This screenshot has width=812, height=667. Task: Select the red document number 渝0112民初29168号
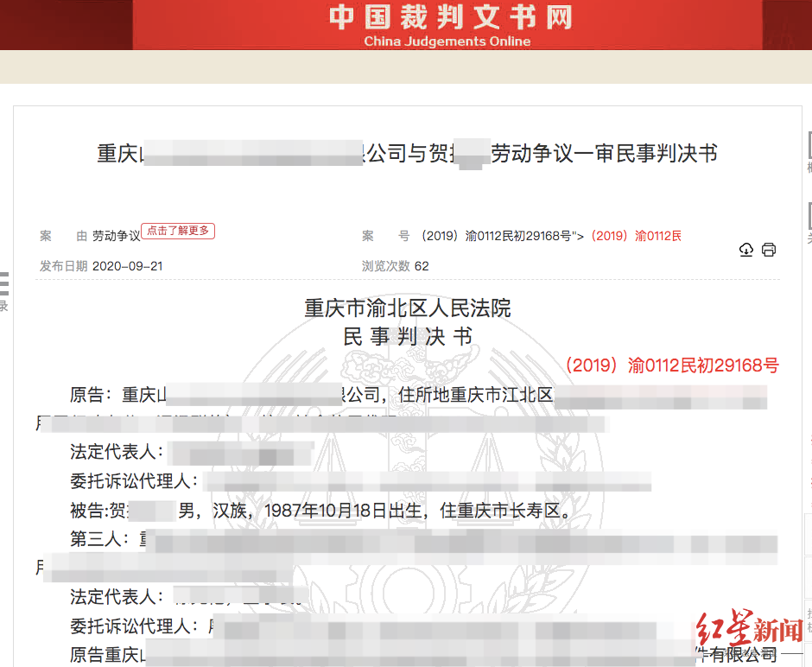coord(672,365)
